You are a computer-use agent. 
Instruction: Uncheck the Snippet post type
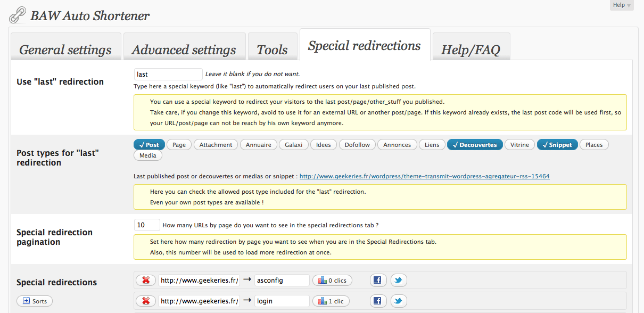(x=557, y=145)
